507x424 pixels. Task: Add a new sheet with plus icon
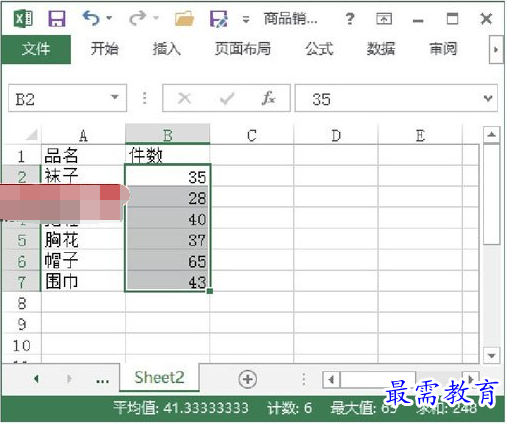[248, 379]
